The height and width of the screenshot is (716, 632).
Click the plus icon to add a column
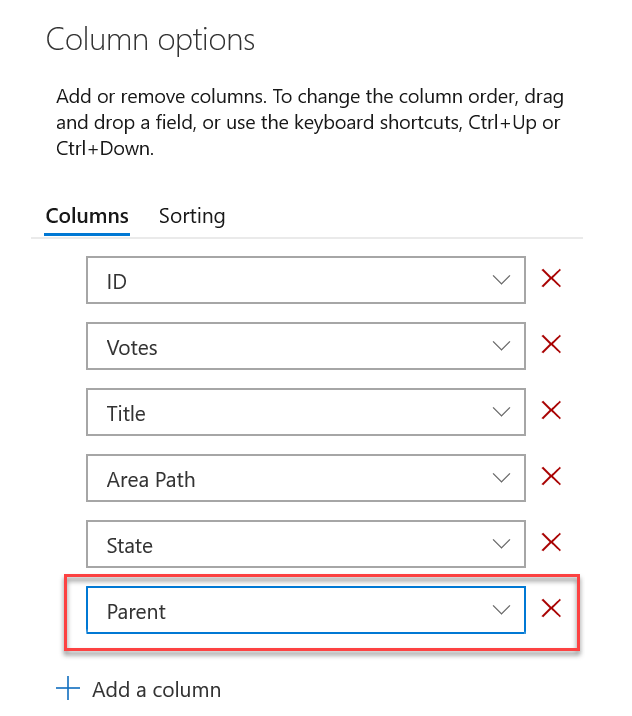click(x=68, y=689)
